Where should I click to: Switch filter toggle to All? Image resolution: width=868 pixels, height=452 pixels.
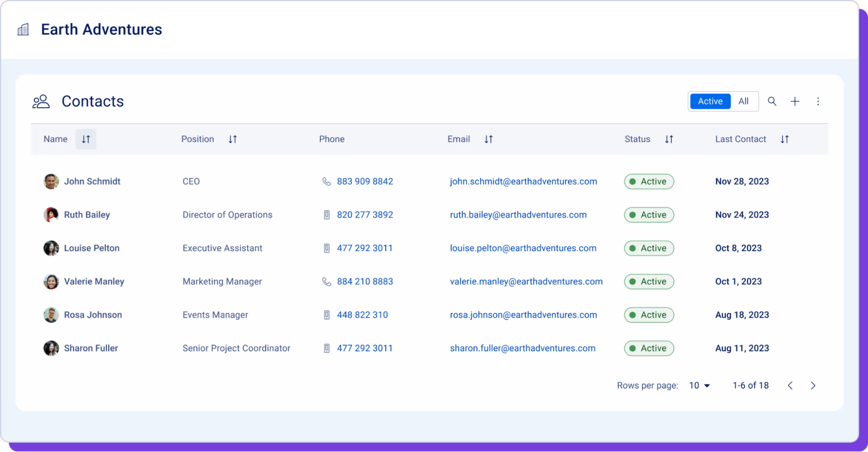click(743, 101)
